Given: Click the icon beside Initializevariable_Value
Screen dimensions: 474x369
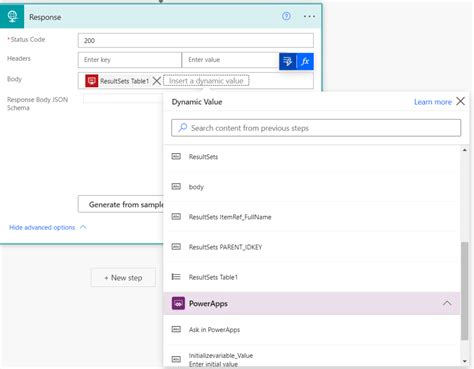Looking at the screenshot, I should 176,359.
